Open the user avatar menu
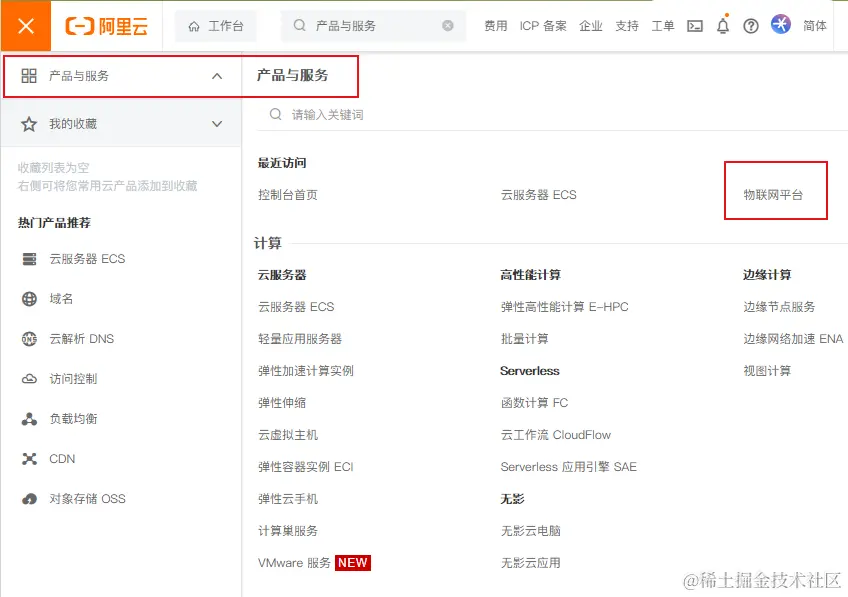Viewport: 848px width, 597px height. (x=781, y=24)
